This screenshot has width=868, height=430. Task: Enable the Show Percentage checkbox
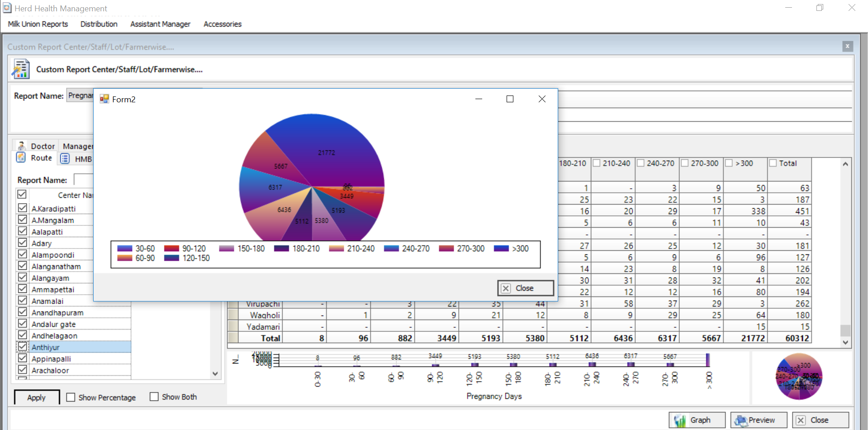coord(71,397)
